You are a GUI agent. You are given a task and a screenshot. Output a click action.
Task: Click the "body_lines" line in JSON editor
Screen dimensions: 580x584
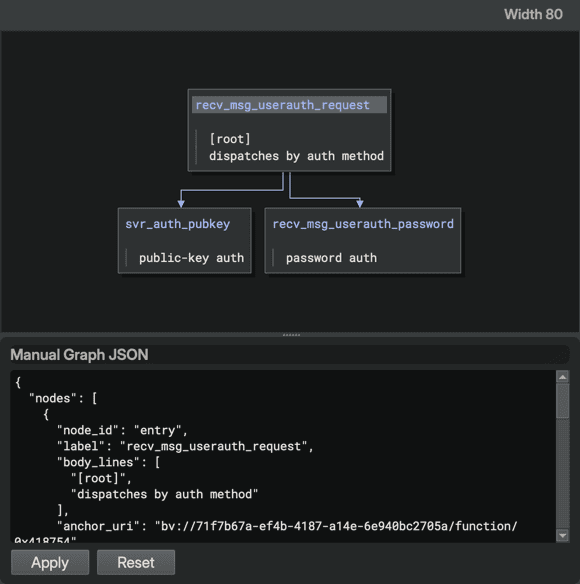[x=108, y=462]
